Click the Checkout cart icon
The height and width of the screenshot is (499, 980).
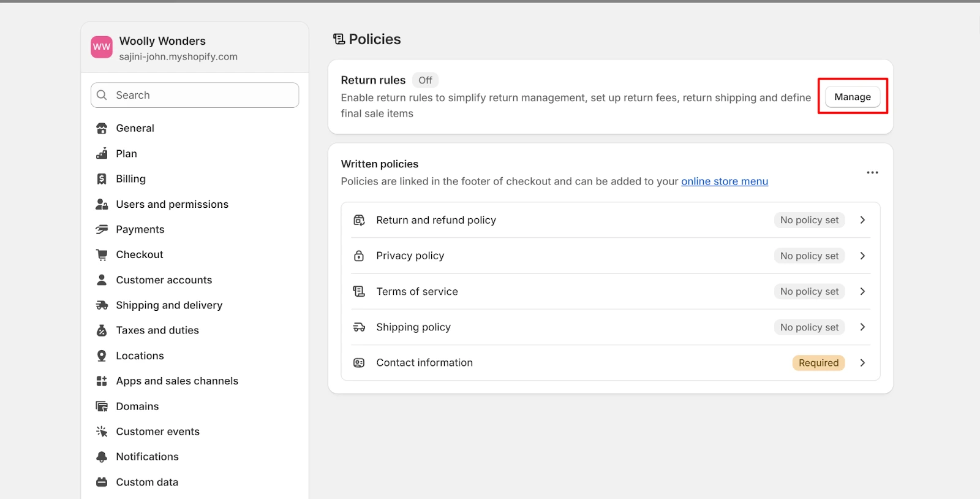point(102,254)
